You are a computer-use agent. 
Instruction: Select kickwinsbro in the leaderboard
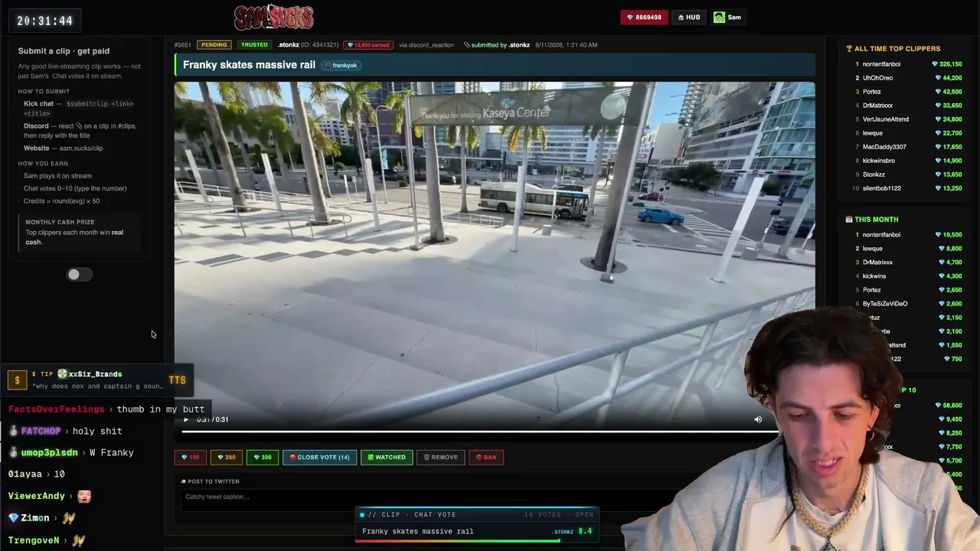[879, 161]
